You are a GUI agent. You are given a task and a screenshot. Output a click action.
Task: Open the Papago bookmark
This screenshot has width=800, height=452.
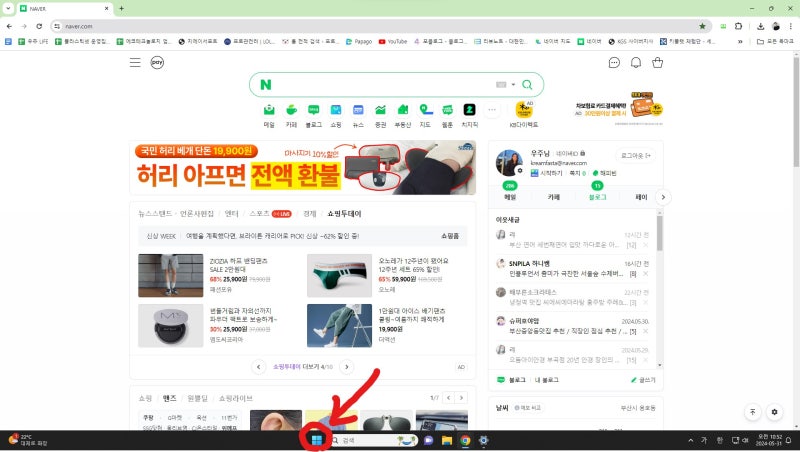[359, 41]
